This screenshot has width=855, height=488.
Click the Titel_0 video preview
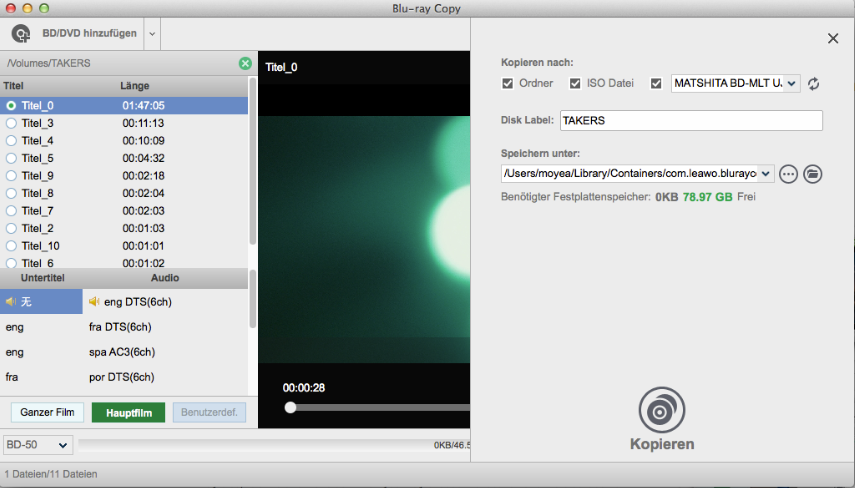[364, 240]
